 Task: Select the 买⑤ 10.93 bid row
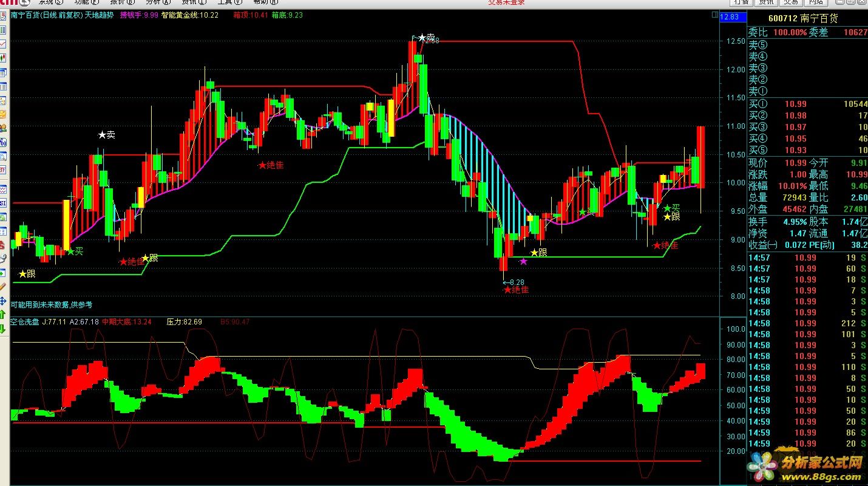[807, 150]
